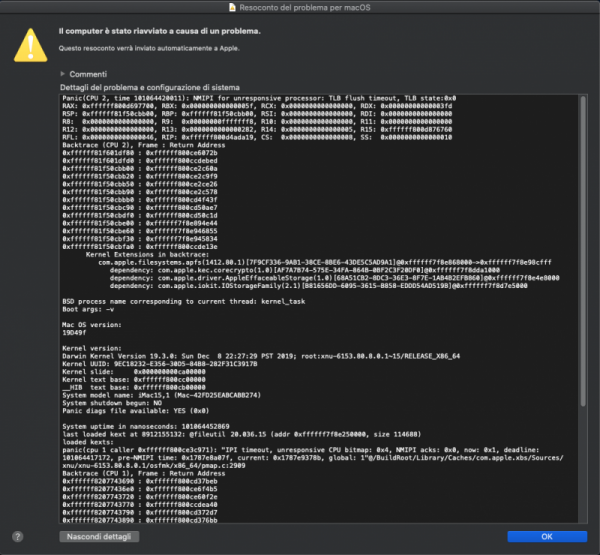This screenshot has width=600, height=555.
Task: Click window title 'Resoconto del problema per macOS'
Action: (x=305, y=7)
